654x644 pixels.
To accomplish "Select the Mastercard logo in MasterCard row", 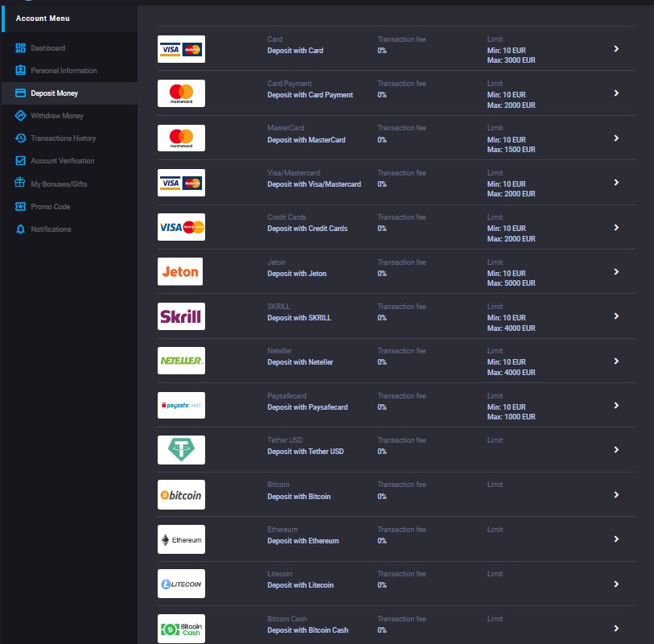I will pyautogui.click(x=181, y=138).
